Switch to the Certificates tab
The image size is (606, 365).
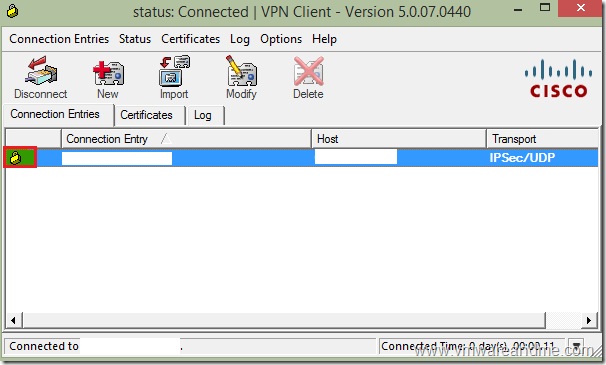150,115
